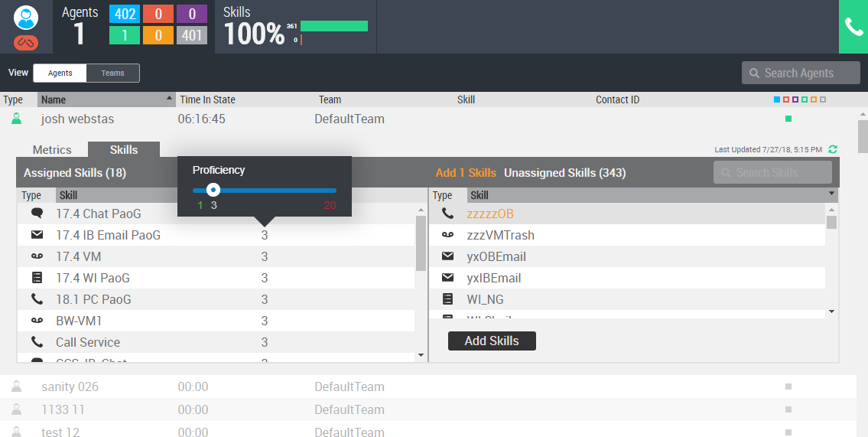
Task: Click the Add 1 Skills link
Action: [x=466, y=173]
